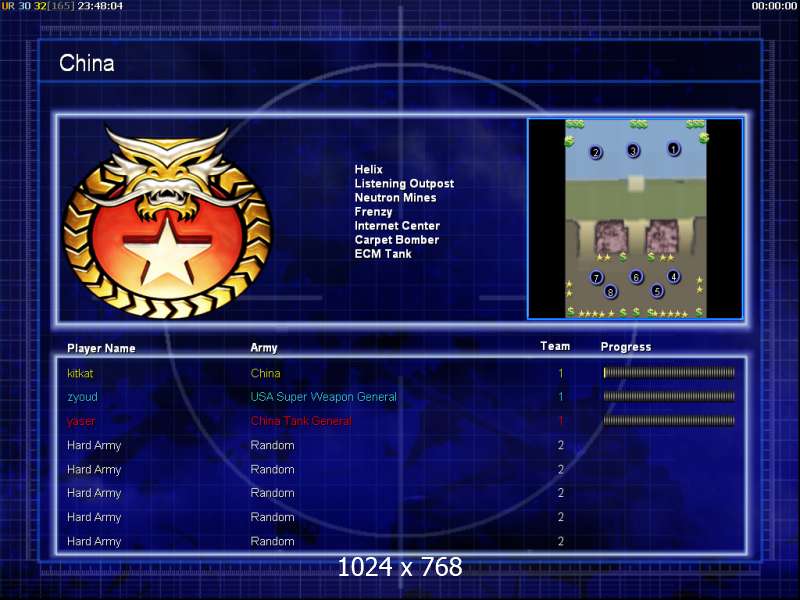800x600 pixels.
Task: Click the "Helix" unit entry
Action: point(368,169)
